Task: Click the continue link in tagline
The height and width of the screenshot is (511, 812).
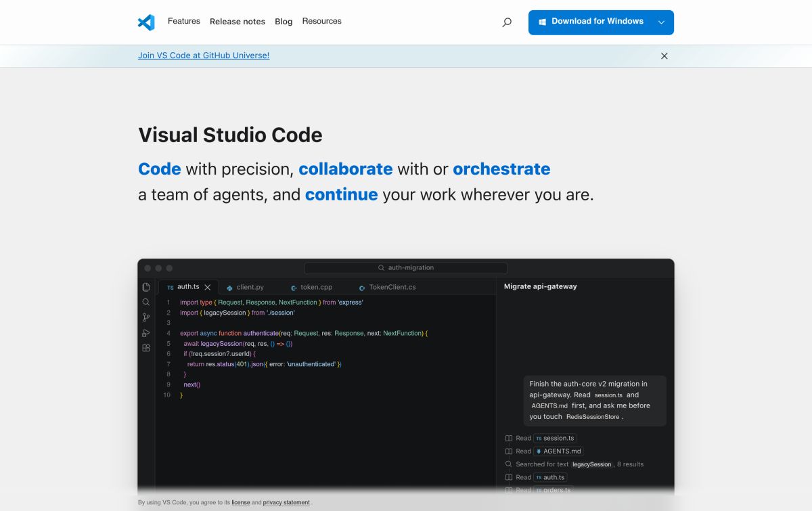Action: coord(342,195)
